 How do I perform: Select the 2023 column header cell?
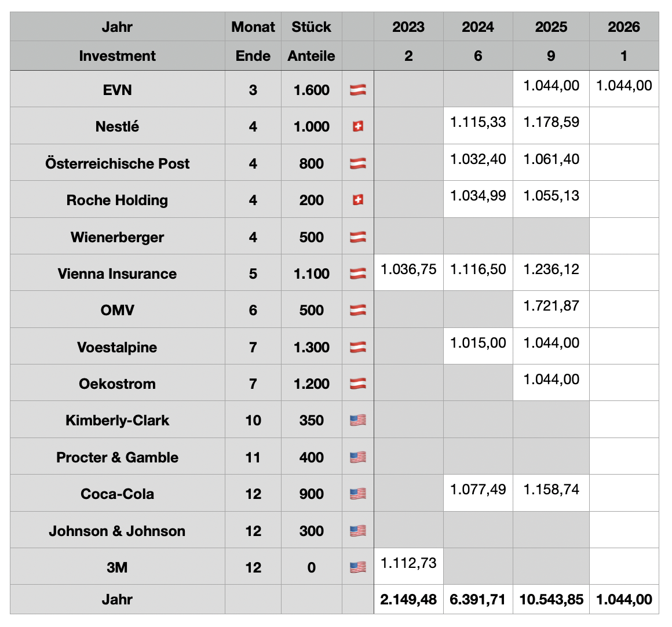pyautogui.click(x=408, y=27)
